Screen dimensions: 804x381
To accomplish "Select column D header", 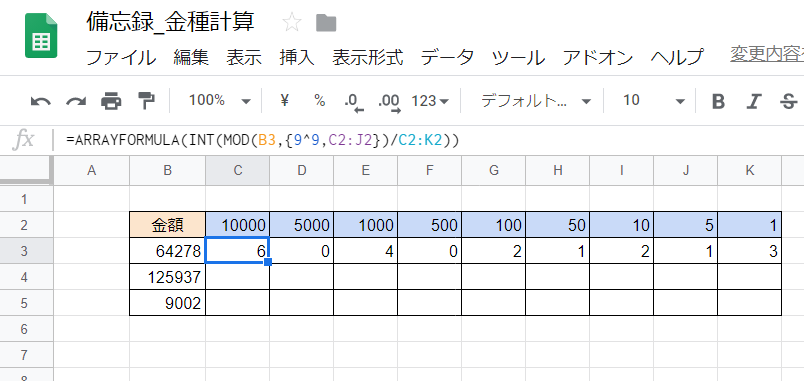I will pyautogui.click(x=302, y=171).
